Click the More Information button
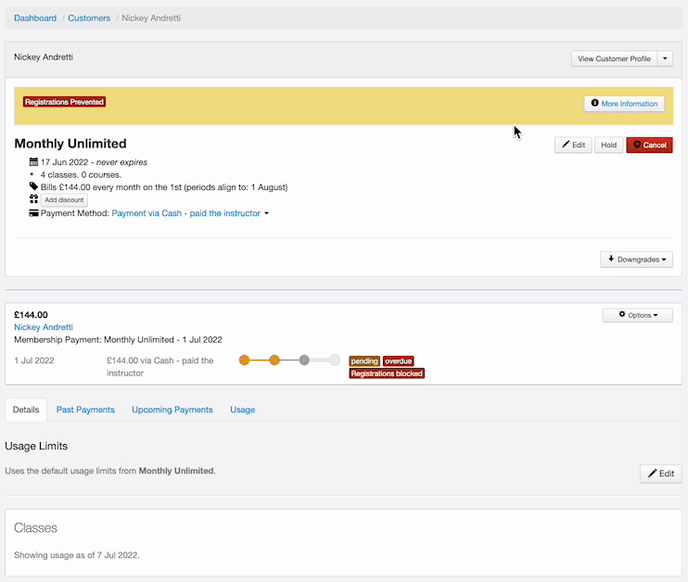 pyautogui.click(x=624, y=103)
